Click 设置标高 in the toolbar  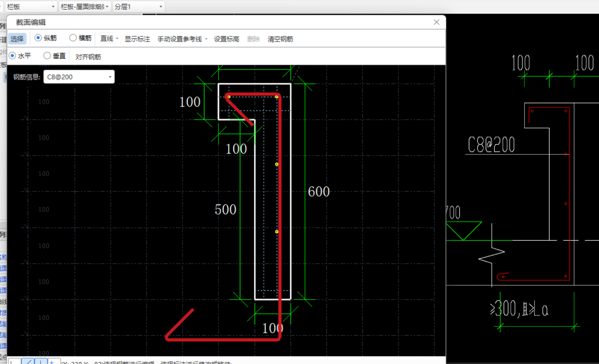pos(227,39)
